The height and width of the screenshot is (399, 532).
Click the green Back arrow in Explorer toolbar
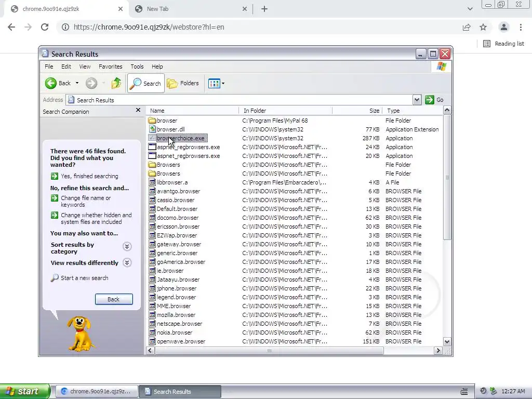coord(51,83)
